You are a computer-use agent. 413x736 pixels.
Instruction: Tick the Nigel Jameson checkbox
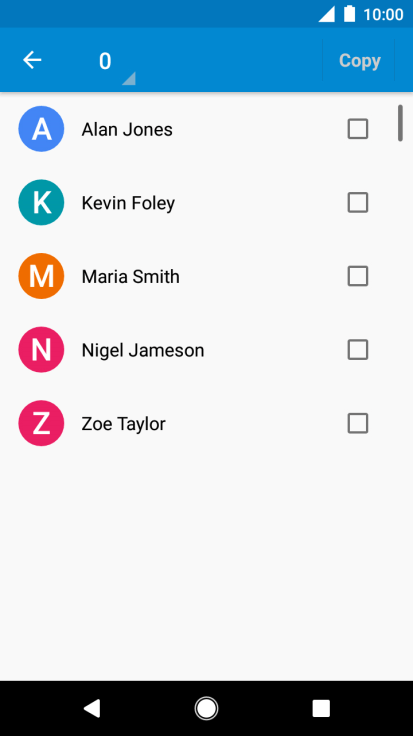coord(358,350)
